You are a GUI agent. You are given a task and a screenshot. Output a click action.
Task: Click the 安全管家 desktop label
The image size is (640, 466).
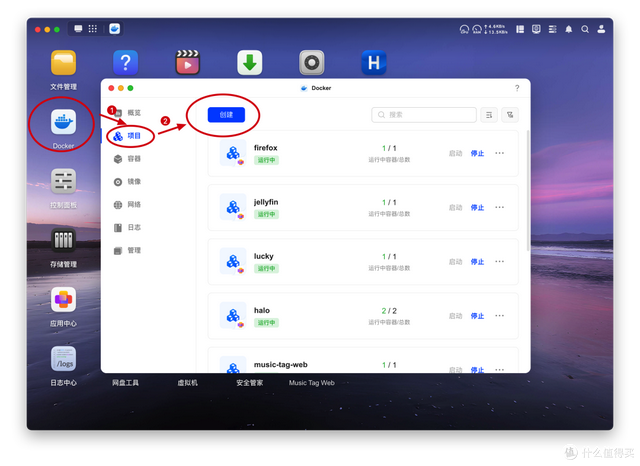249,383
